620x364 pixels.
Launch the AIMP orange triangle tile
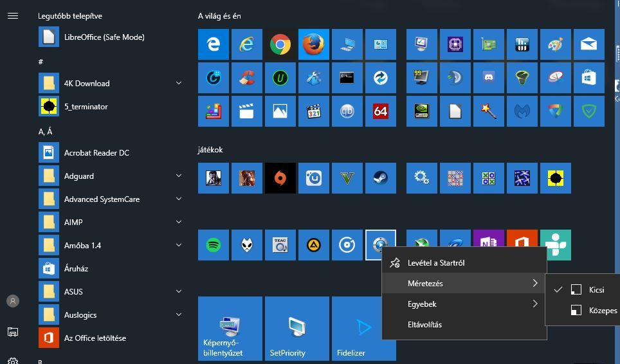tap(314, 245)
